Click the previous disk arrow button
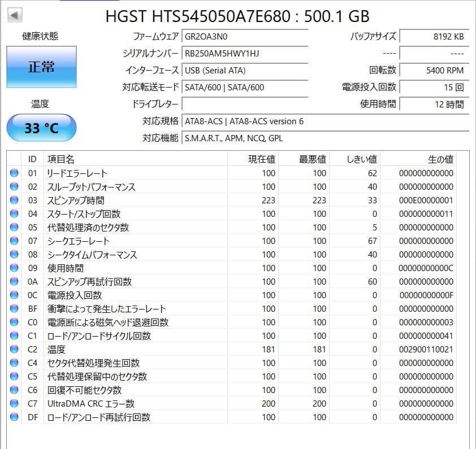This screenshot has width=476, height=449. 15,15
